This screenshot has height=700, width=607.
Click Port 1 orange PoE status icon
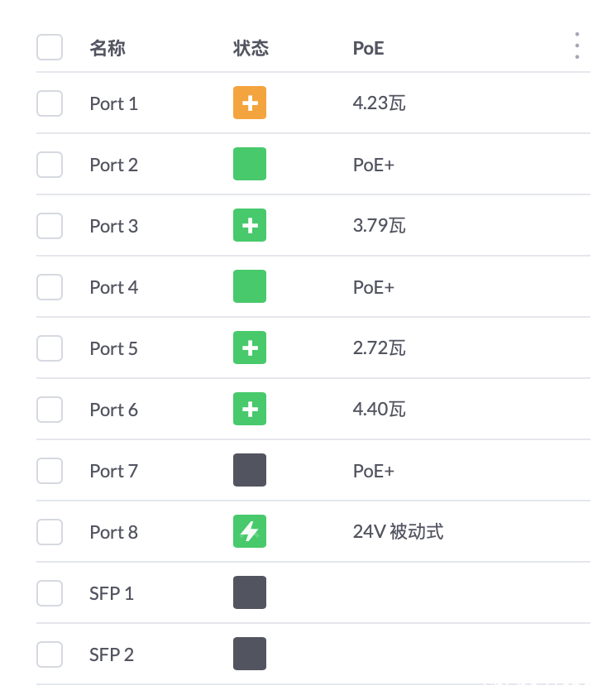[x=250, y=103]
